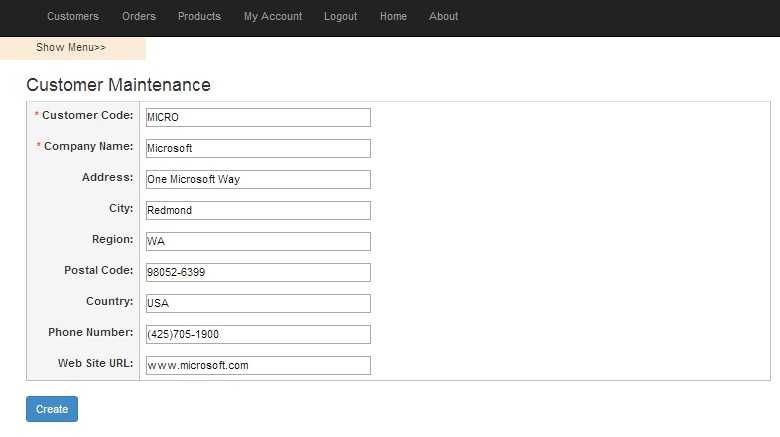Click the Customer Maintenance heading

(118, 85)
